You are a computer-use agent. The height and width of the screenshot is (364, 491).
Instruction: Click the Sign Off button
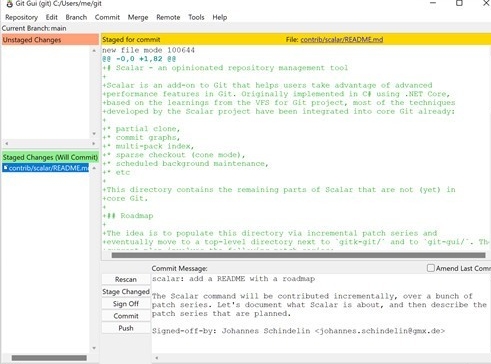pyautogui.click(x=126, y=304)
